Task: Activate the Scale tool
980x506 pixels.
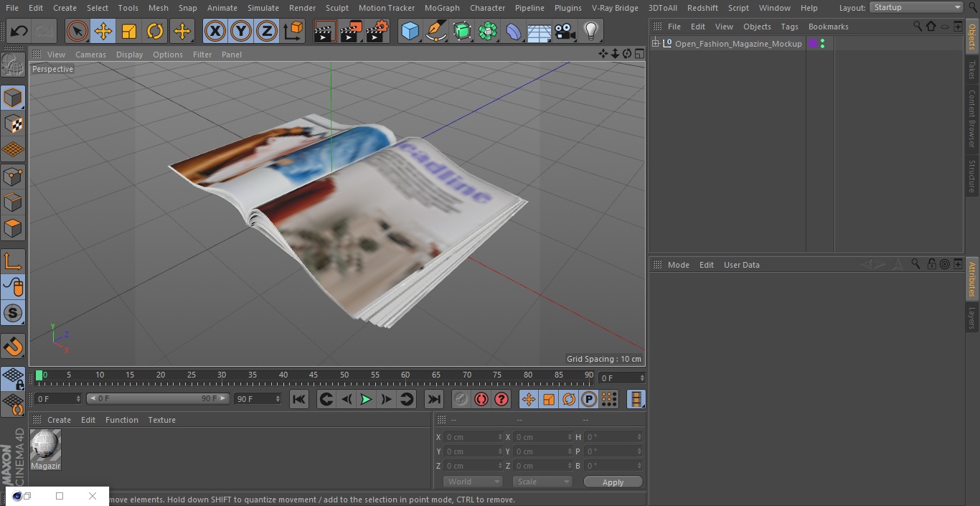Action: click(x=129, y=31)
